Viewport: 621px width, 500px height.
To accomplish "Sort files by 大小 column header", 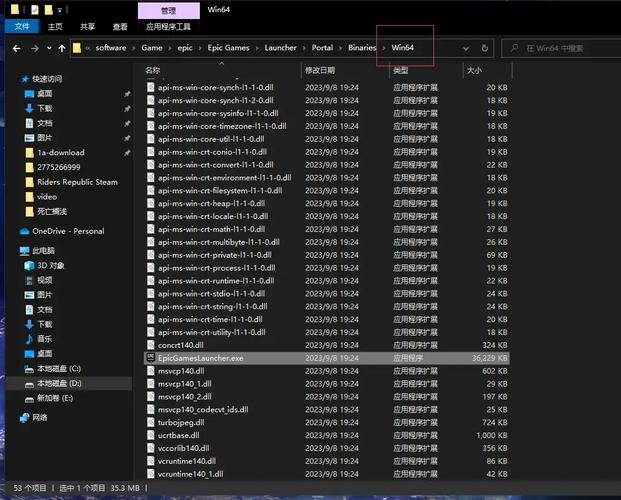I will [474, 71].
